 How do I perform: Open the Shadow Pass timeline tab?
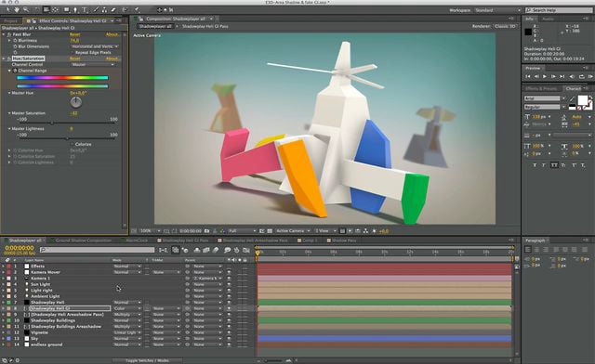tap(343, 240)
